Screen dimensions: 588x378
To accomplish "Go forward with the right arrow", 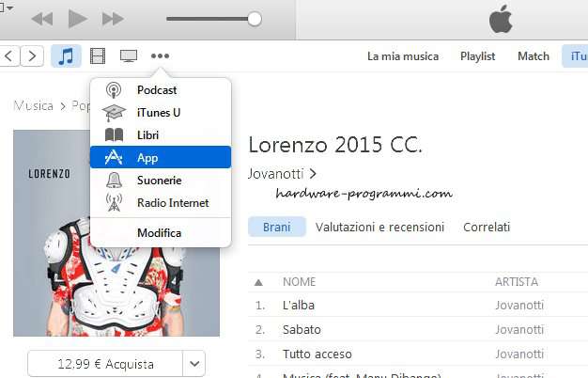I will [32, 55].
